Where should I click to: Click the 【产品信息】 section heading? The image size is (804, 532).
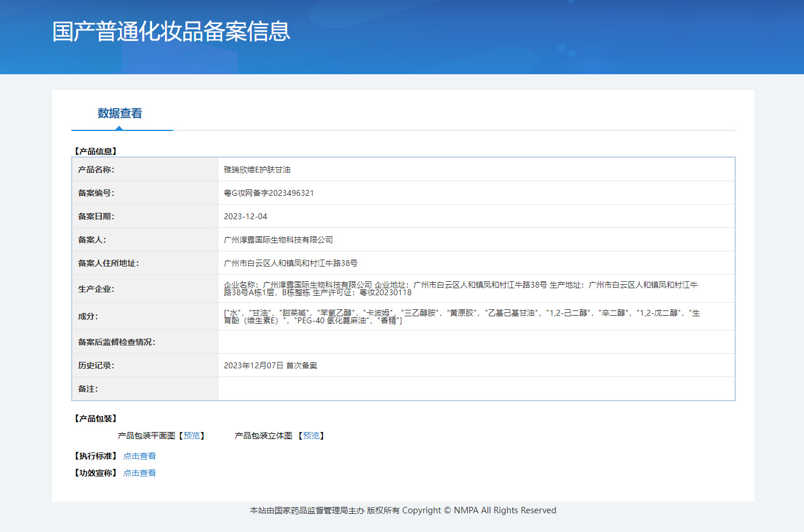(x=96, y=151)
